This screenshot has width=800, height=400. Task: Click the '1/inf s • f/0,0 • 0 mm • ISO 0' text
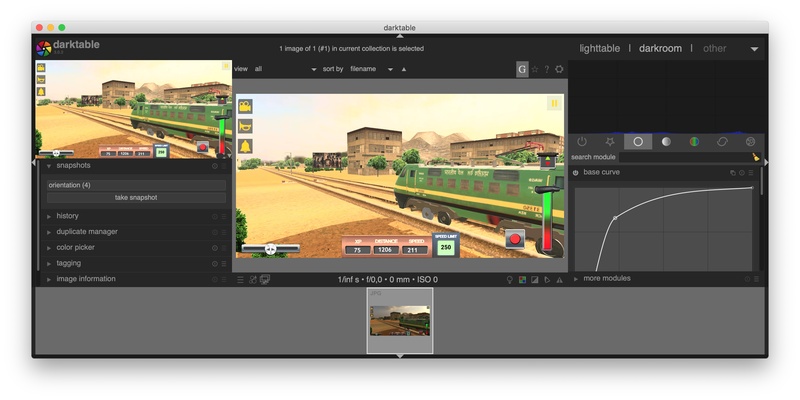coord(388,280)
